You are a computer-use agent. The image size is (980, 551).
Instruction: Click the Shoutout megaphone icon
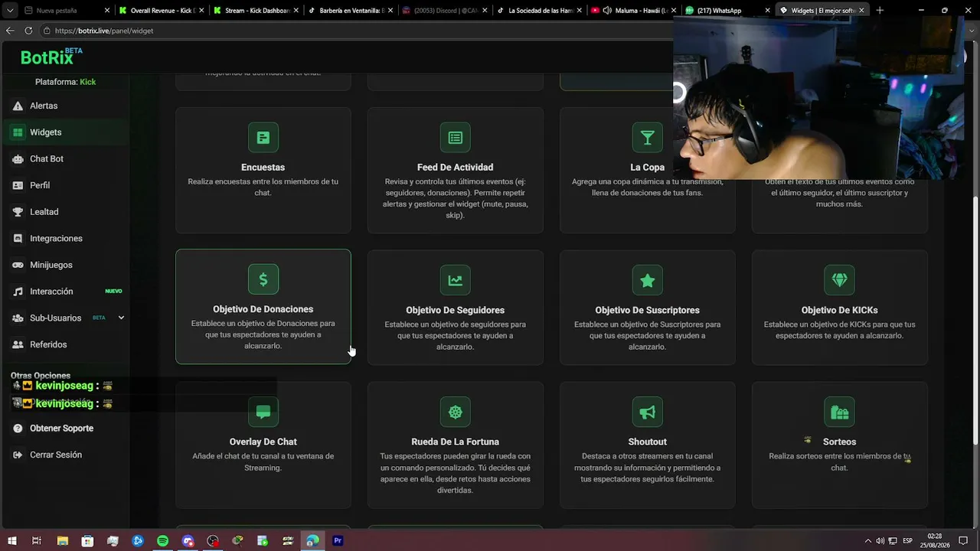point(648,412)
